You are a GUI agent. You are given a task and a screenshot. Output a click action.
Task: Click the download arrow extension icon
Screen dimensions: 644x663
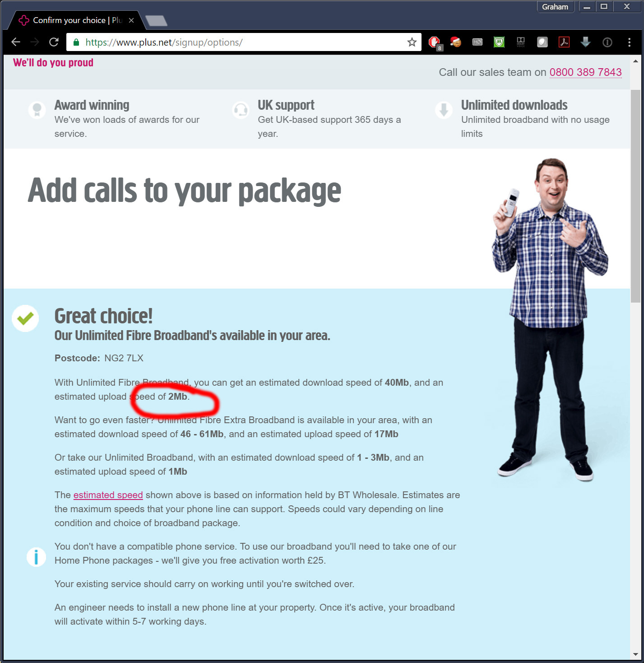586,42
